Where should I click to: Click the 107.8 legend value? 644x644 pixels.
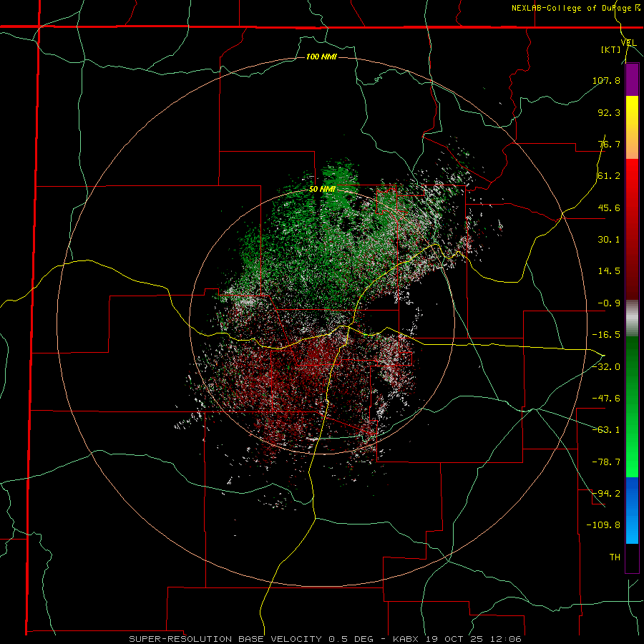pos(606,80)
